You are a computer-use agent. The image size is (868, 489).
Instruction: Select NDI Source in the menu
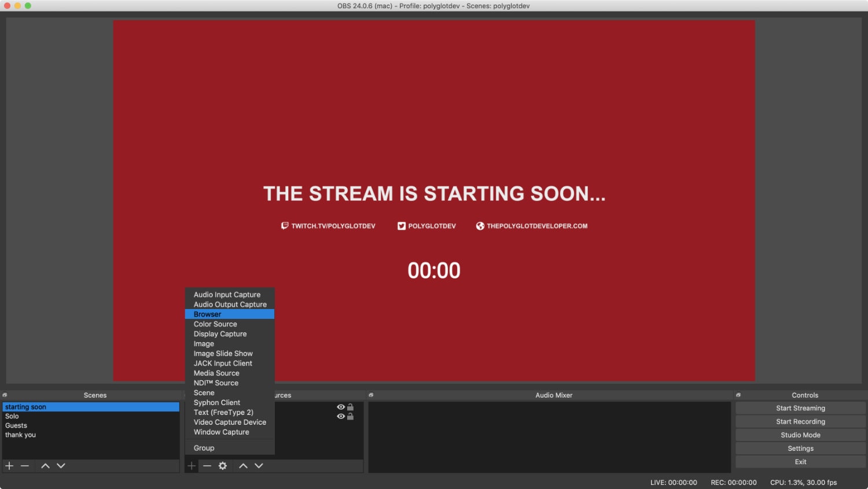coord(230,383)
